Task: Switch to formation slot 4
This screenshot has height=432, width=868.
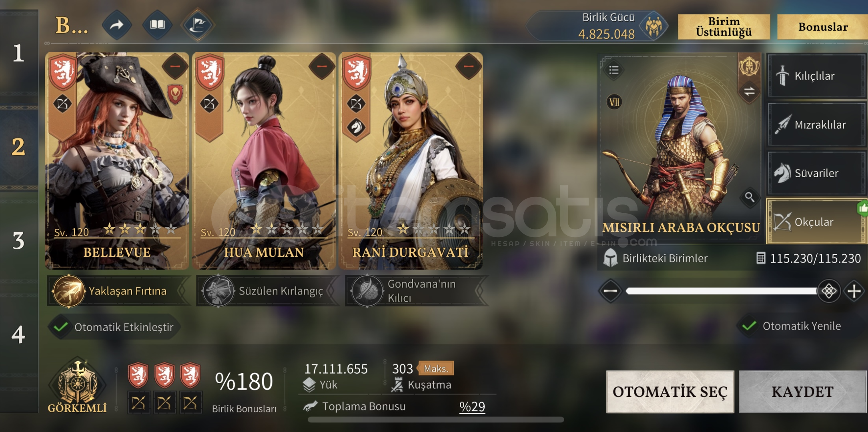Action: (18, 334)
